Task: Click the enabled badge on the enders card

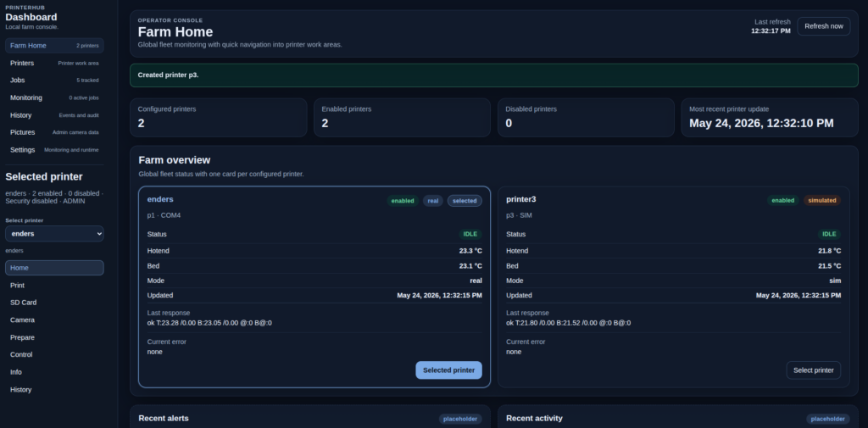Action: (x=403, y=200)
